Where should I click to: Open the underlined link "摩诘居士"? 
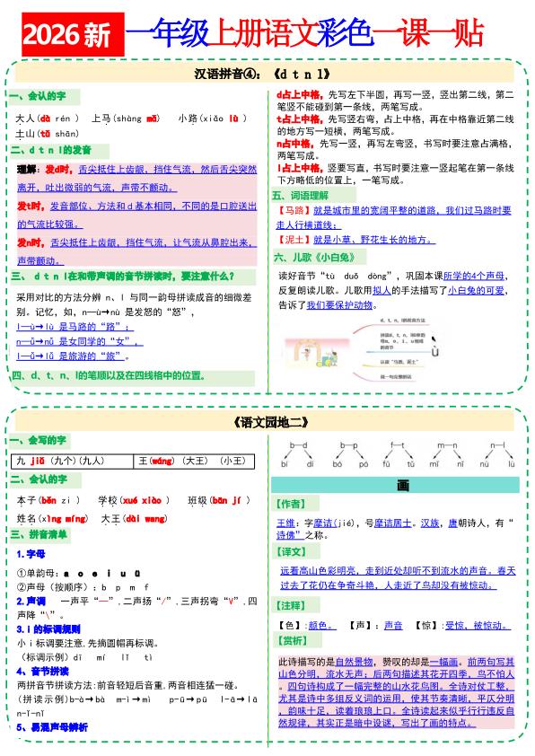(393, 523)
